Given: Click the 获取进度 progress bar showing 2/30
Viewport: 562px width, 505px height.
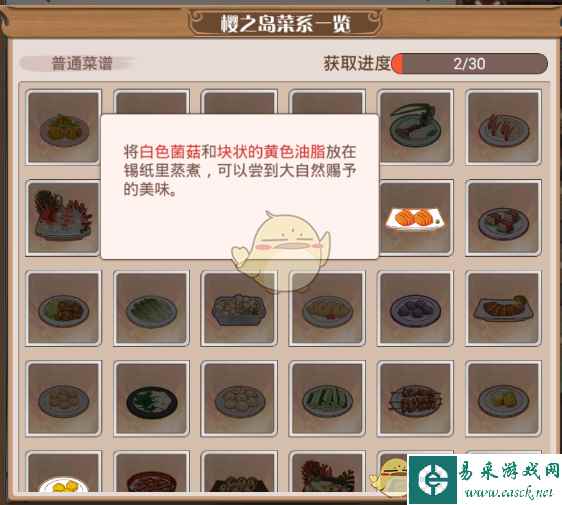Looking at the screenshot, I should [x=470, y=64].
